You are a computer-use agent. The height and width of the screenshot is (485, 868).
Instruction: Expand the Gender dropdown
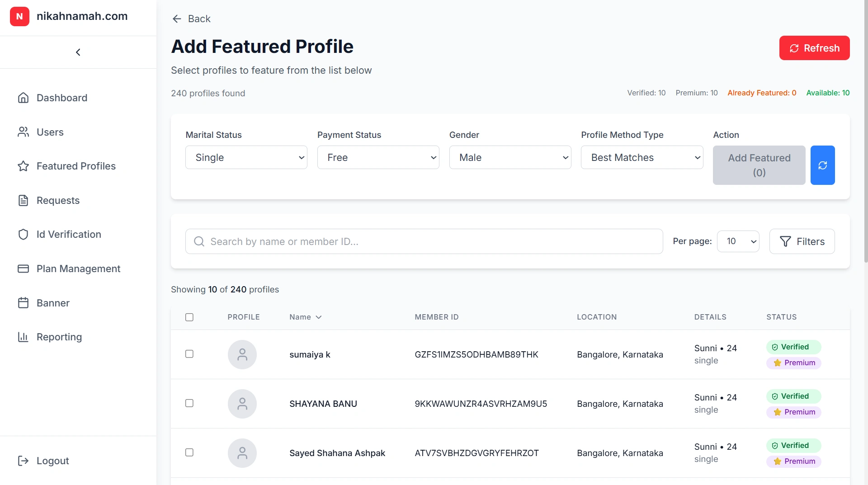pyautogui.click(x=510, y=157)
